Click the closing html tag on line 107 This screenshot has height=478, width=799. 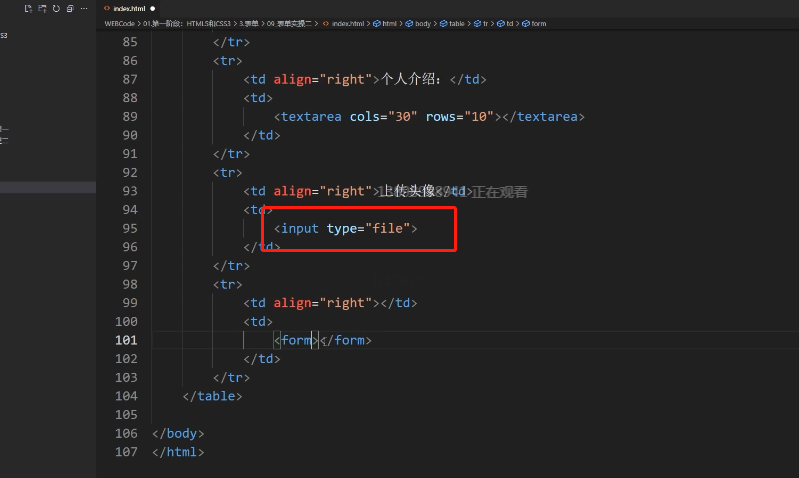[178, 452]
